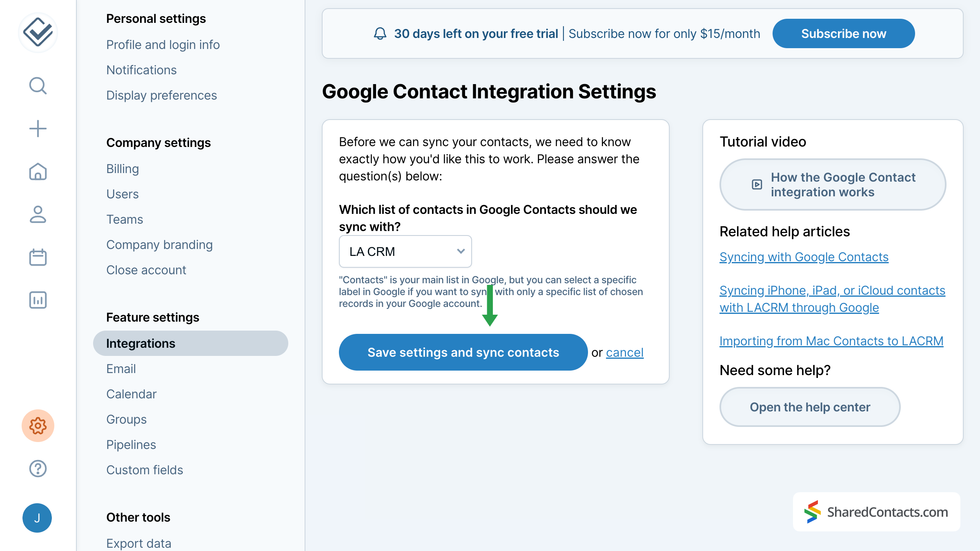Go to workspace home icon
This screenshot has height=551, width=980.
click(38, 171)
